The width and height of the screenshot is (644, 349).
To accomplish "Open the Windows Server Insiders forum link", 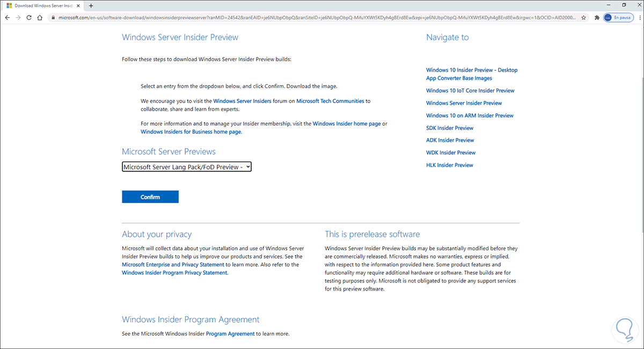I will tap(241, 101).
